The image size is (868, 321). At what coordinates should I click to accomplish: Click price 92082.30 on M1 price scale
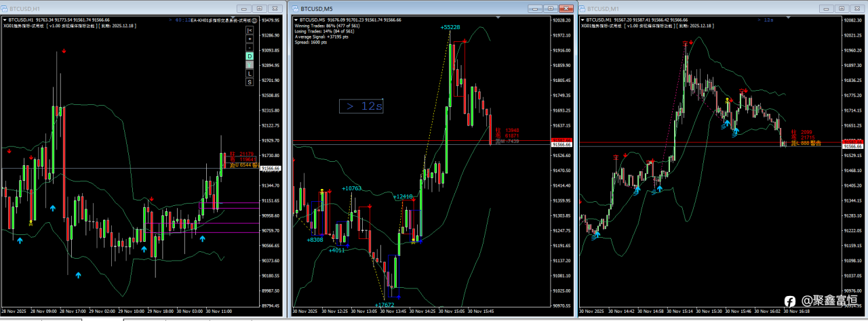coord(853,20)
